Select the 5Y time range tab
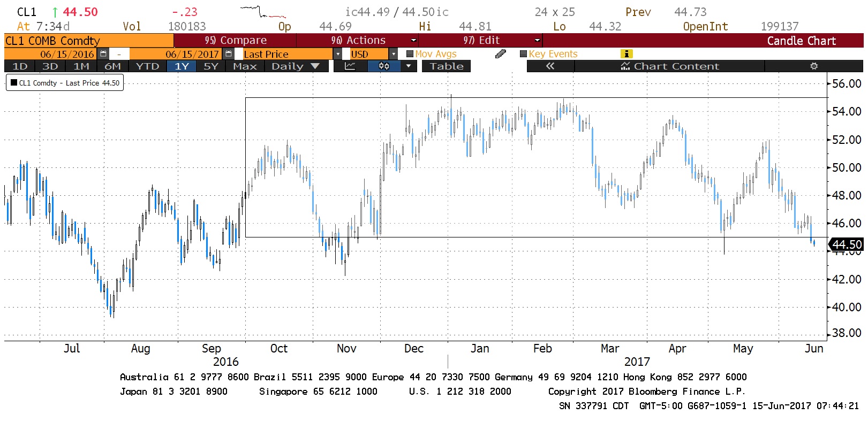Viewport: 868px width, 422px height. tap(211, 66)
